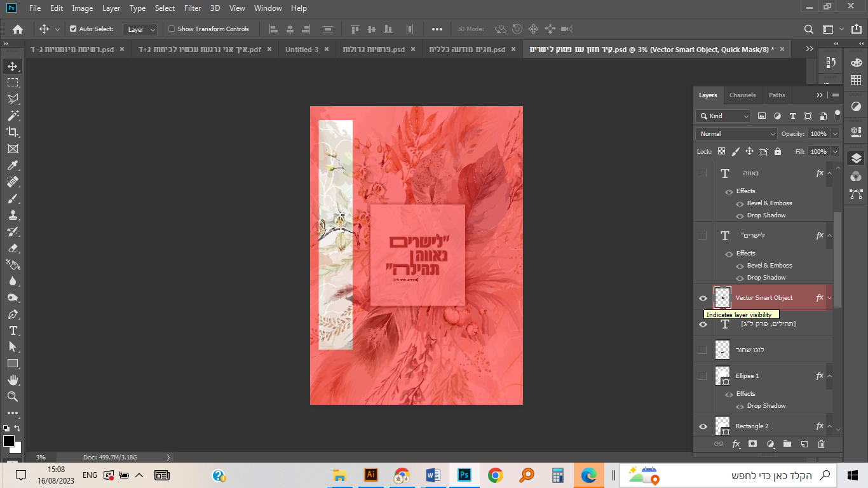Screen dimensions: 868x488
Task: Select the Hand tool
Action: (13, 380)
